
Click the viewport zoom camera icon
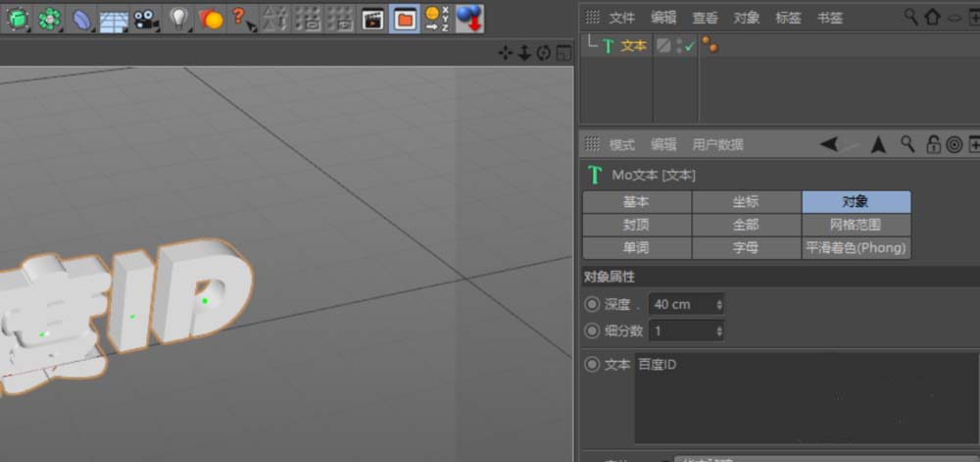[524, 53]
